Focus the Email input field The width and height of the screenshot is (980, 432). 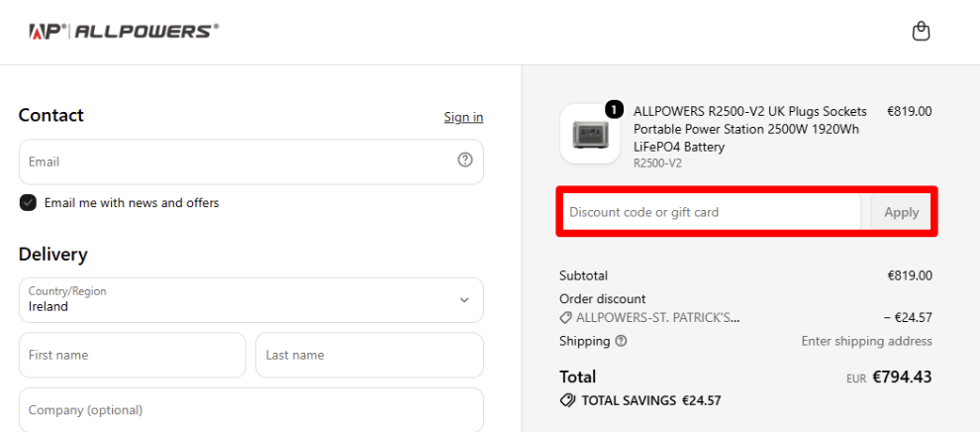click(x=250, y=162)
